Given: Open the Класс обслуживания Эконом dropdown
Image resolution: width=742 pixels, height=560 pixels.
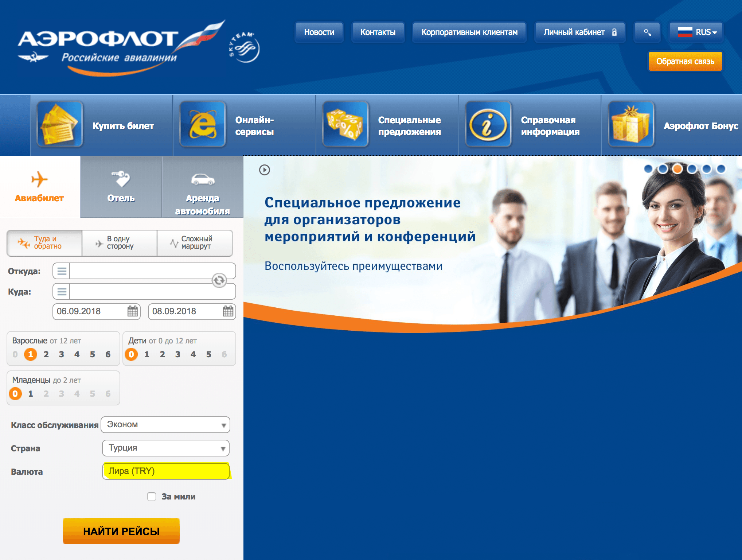Looking at the screenshot, I should pos(165,425).
